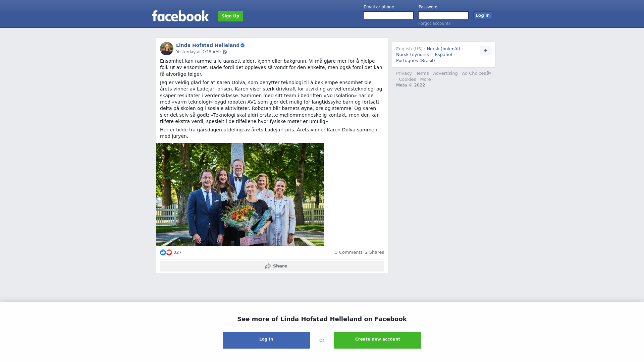Open the award ceremony photo
The height and width of the screenshot is (362, 644).
240,194
